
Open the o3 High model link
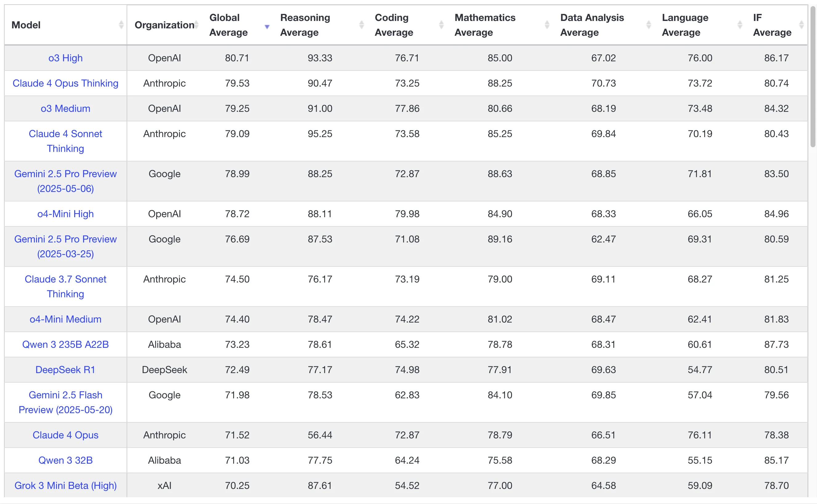pos(65,58)
